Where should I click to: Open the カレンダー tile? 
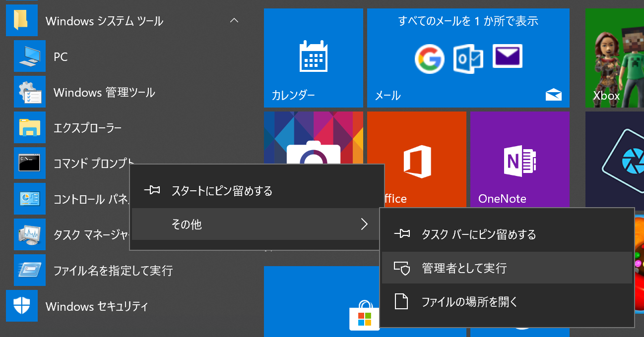tap(314, 58)
